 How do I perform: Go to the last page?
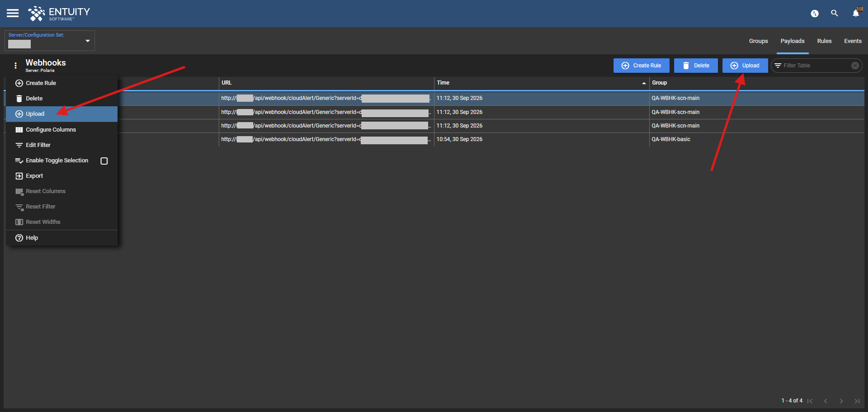point(857,401)
